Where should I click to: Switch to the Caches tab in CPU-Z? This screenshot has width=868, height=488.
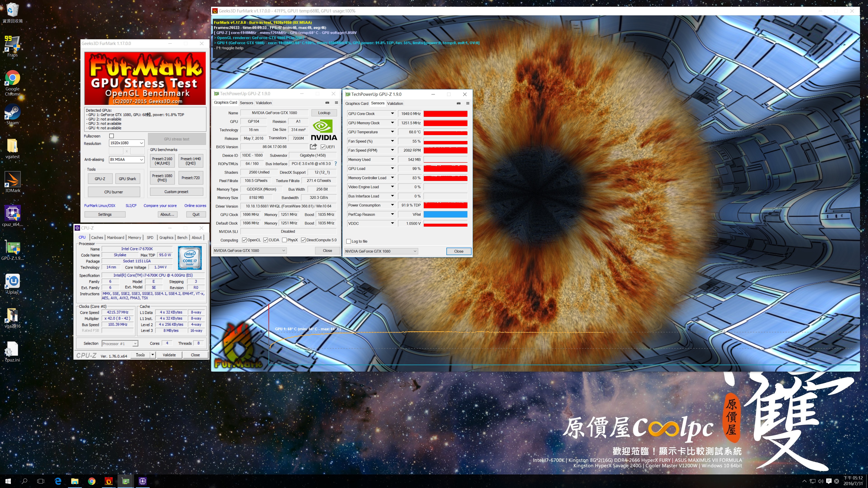[97, 237]
